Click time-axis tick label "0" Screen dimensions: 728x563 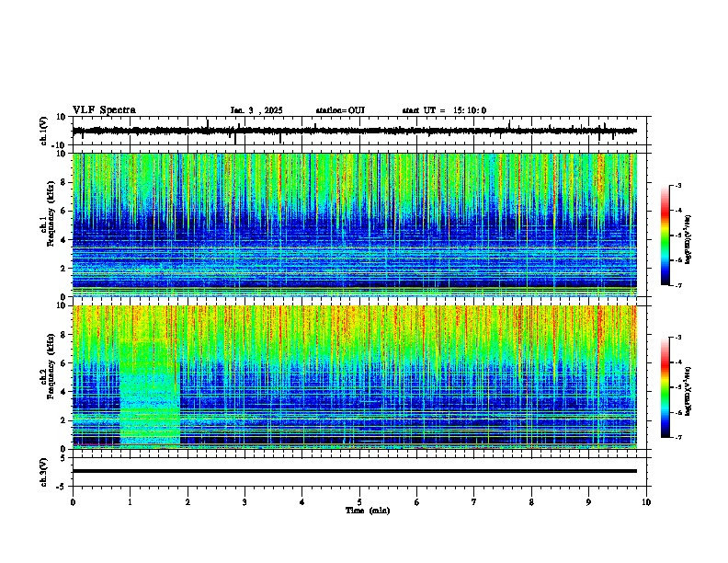tap(73, 502)
